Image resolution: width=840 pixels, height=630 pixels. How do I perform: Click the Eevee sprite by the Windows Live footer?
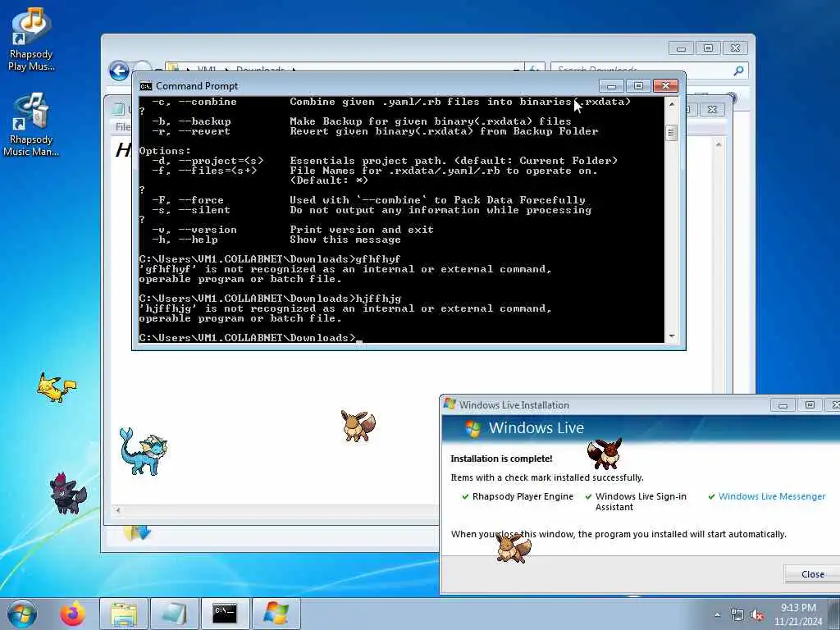tap(514, 547)
